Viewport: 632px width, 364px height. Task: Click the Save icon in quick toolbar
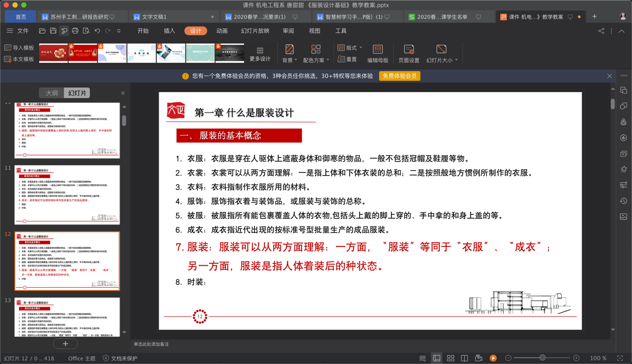(53, 31)
